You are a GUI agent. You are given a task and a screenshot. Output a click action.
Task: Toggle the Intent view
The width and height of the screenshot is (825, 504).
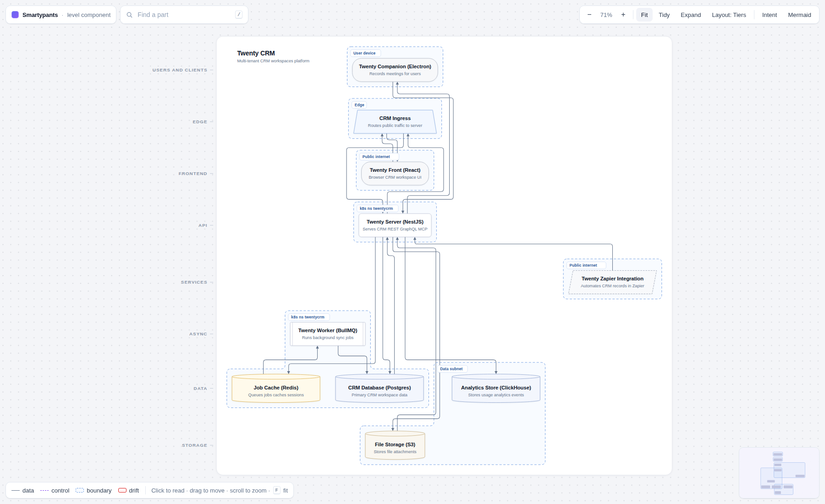point(770,15)
